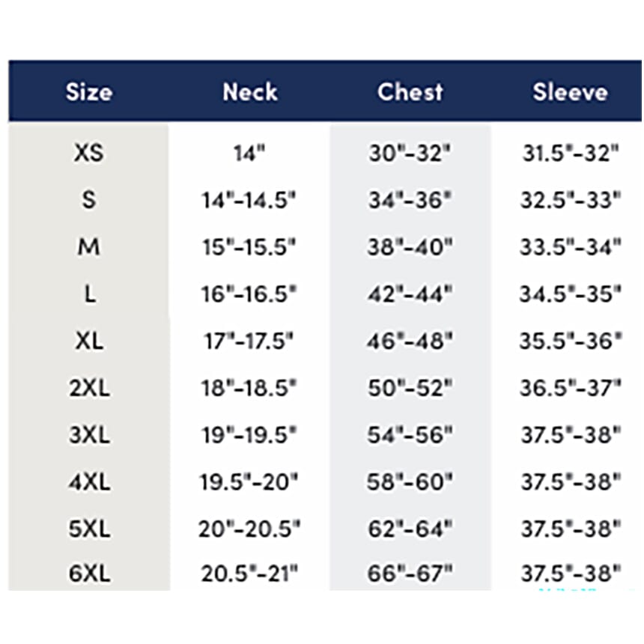This screenshot has height=644, width=644.
Task: Click chest value 30"-32"
Action: coord(410,153)
